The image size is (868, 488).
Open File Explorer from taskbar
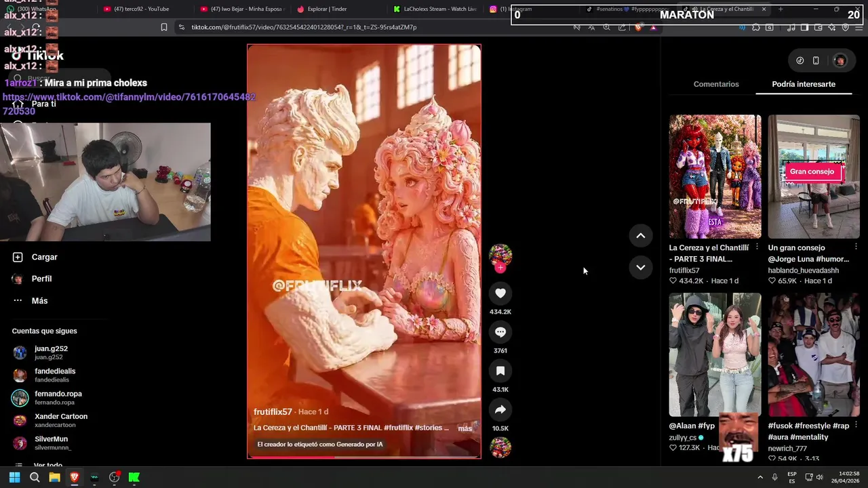point(54,477)
